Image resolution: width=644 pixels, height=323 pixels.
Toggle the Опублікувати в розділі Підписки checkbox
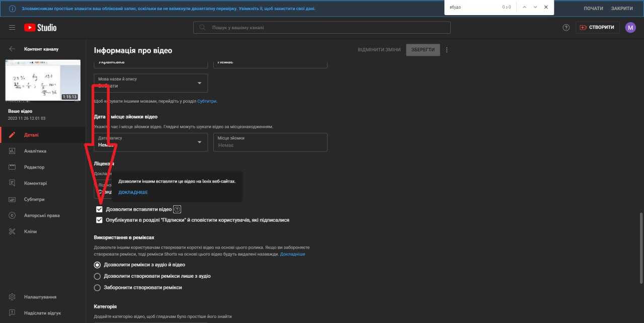click(99, 220)
